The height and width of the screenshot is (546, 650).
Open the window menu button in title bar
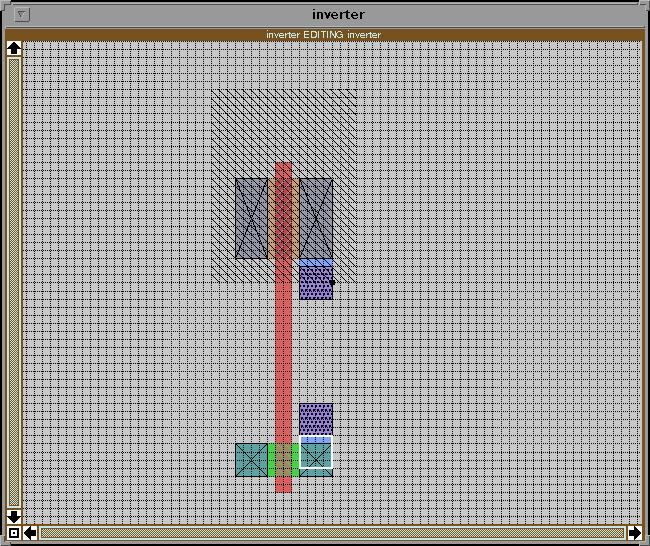[x=22, y=15]
